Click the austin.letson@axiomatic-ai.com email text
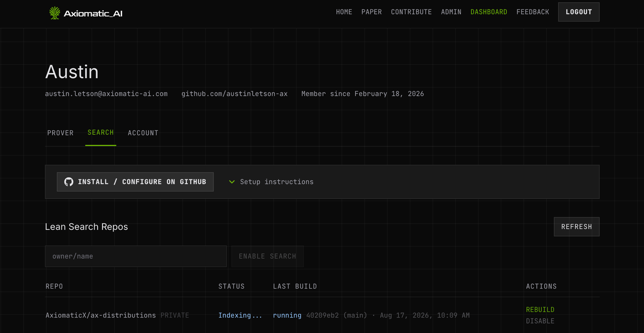The height and width of the screenshot is (333, 644). (106, 94)
